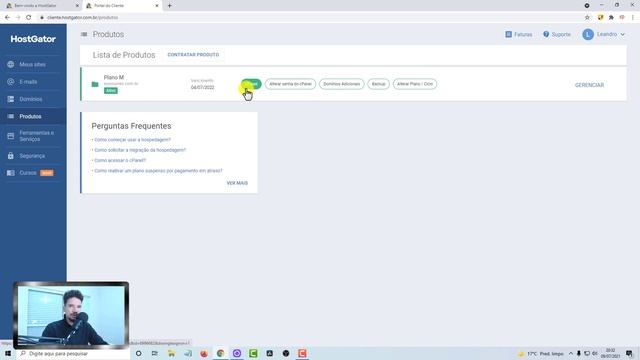
Task: Open Suporte from the top bar
Action: (557, 34)
